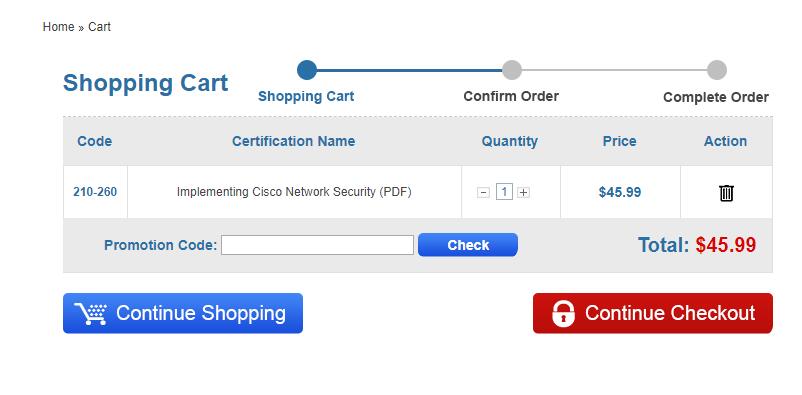Decrease quantity with the minus button
The height and width of the screenshot is (395, 802).
pyautogui.click(x=483, y=193)
